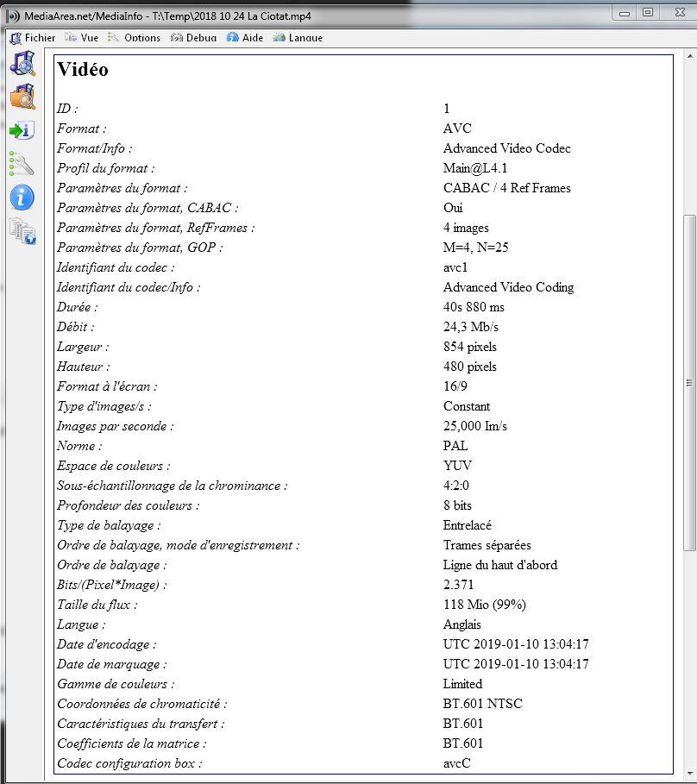This screenshot has width=697, height=784.
Task: Click the blue About info sidebar icon
Action: click(22, 197)
